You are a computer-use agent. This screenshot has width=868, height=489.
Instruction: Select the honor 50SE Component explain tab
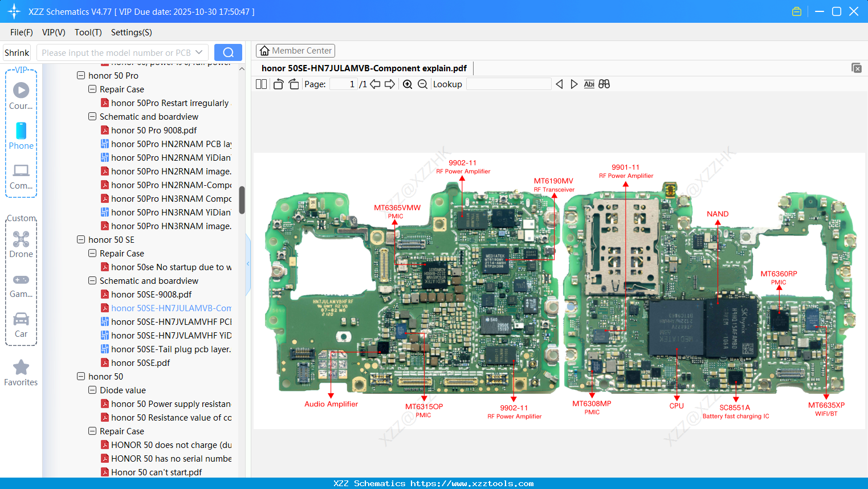coord(364,68)
